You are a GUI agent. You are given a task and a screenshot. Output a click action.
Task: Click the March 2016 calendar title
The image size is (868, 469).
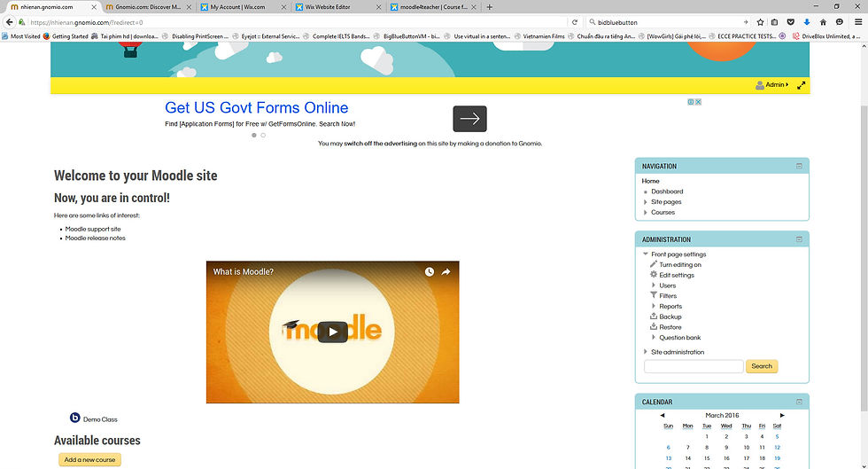click(x=722, y=415)
